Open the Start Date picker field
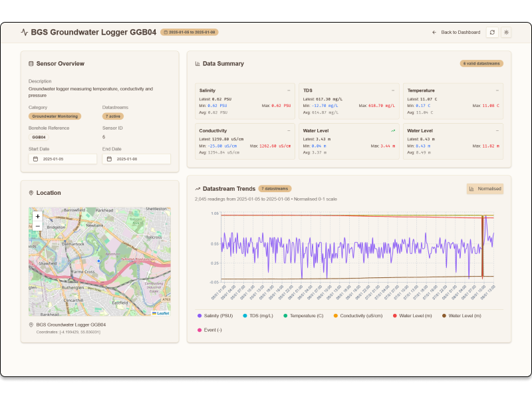The width and height of the screenshot is (532, 399). pyautogui.click(x=63, y=159)
